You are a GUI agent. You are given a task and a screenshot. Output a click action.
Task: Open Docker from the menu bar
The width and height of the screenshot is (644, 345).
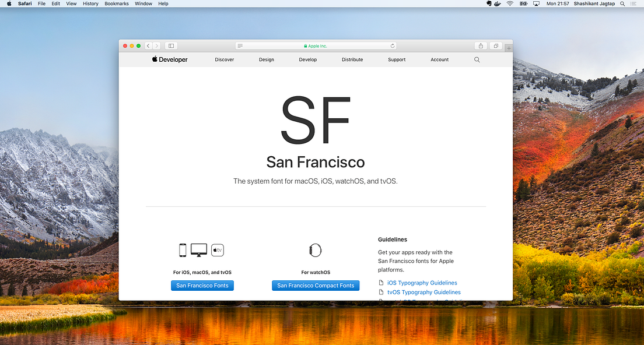point(497,3)
